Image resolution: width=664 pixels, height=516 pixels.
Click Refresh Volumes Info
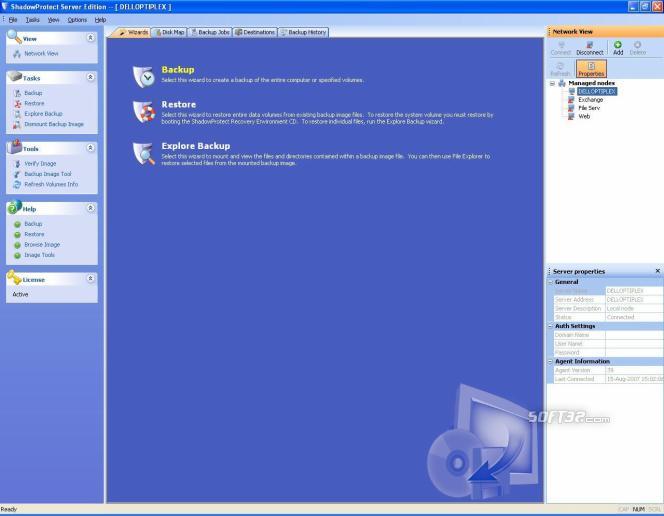pos(51,185)
